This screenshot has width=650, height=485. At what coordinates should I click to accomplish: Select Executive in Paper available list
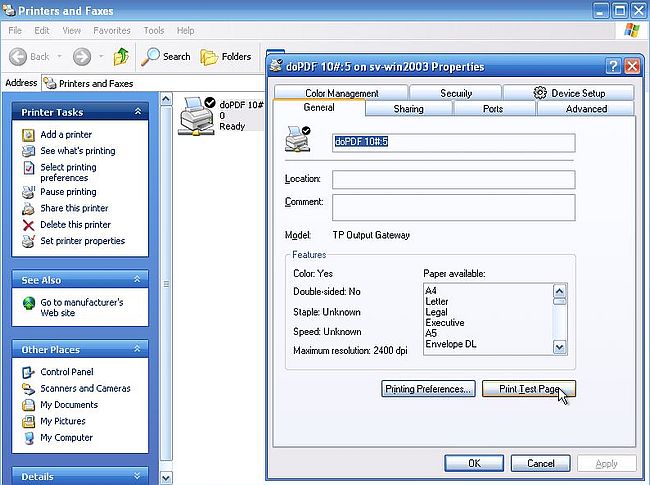(x=444, y=323)
